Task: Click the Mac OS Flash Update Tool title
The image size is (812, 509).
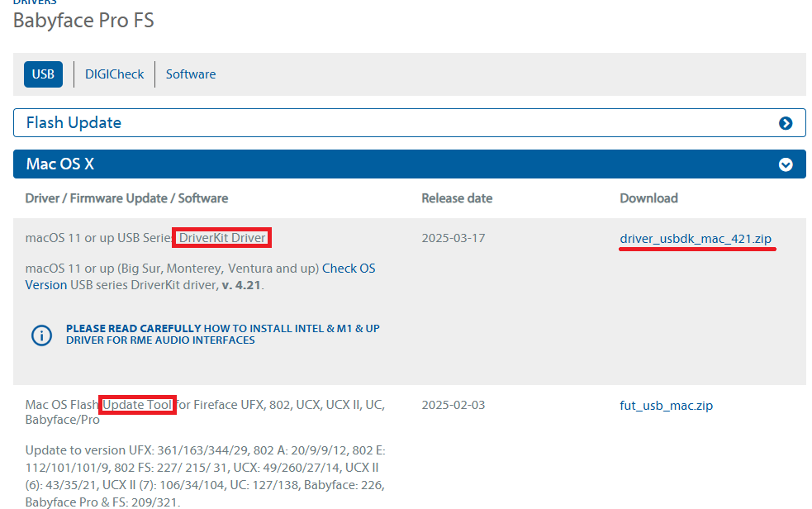Action: click(205, 412)
